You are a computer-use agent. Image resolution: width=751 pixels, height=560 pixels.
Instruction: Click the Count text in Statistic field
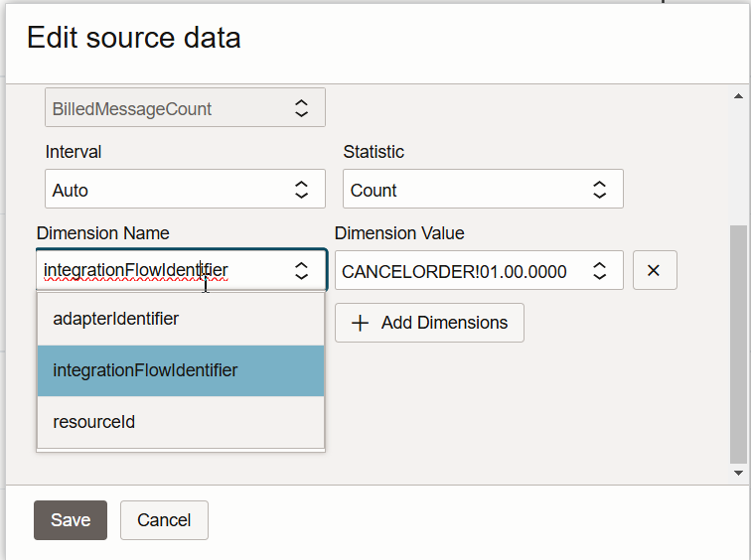click(x=374, y=190)
